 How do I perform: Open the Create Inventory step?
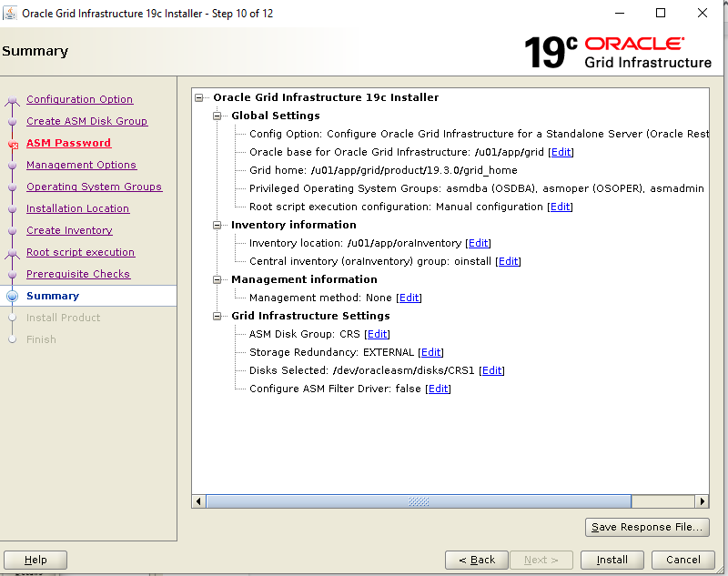point(69,230)
